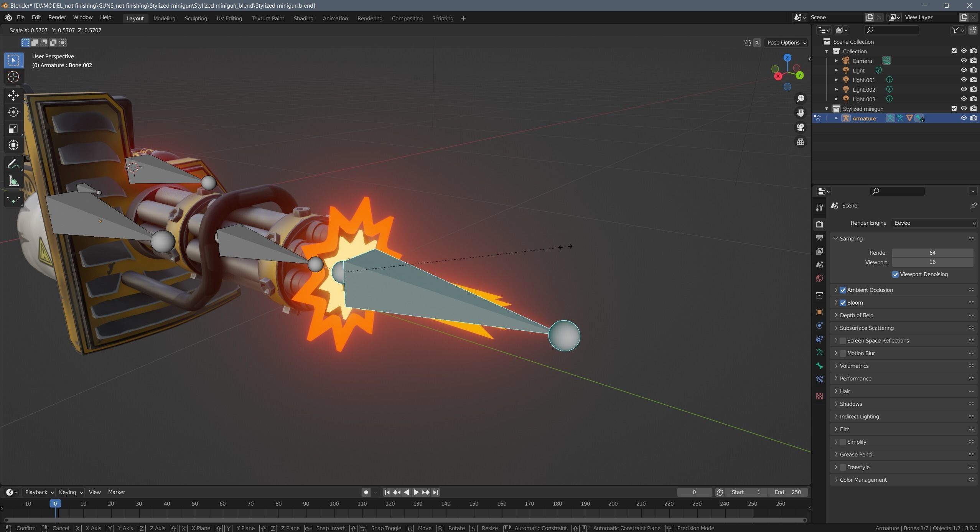Open the Tool properties tab
This screenshot has width=980, height=532.
(820, 208)
